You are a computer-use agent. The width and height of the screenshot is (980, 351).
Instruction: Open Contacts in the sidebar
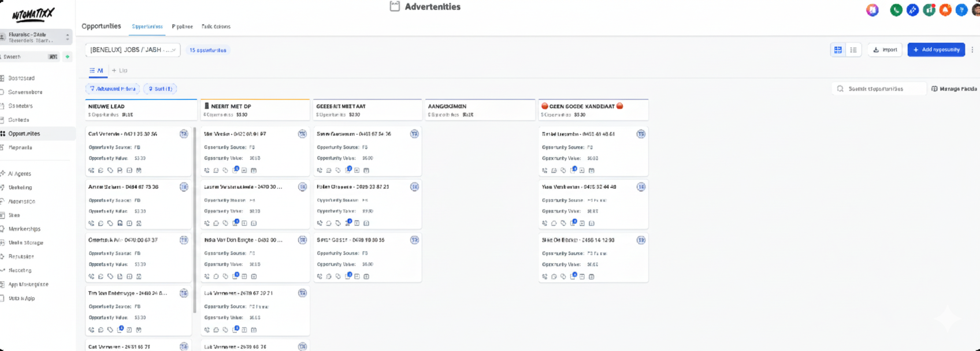click(19, 120)
